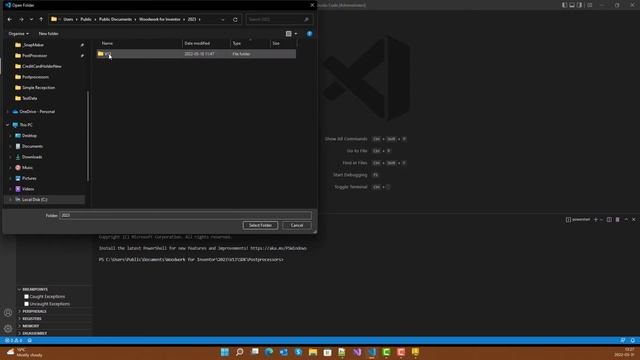
Task: Select Local Disk (C:)
Action: tap(34, 200)
